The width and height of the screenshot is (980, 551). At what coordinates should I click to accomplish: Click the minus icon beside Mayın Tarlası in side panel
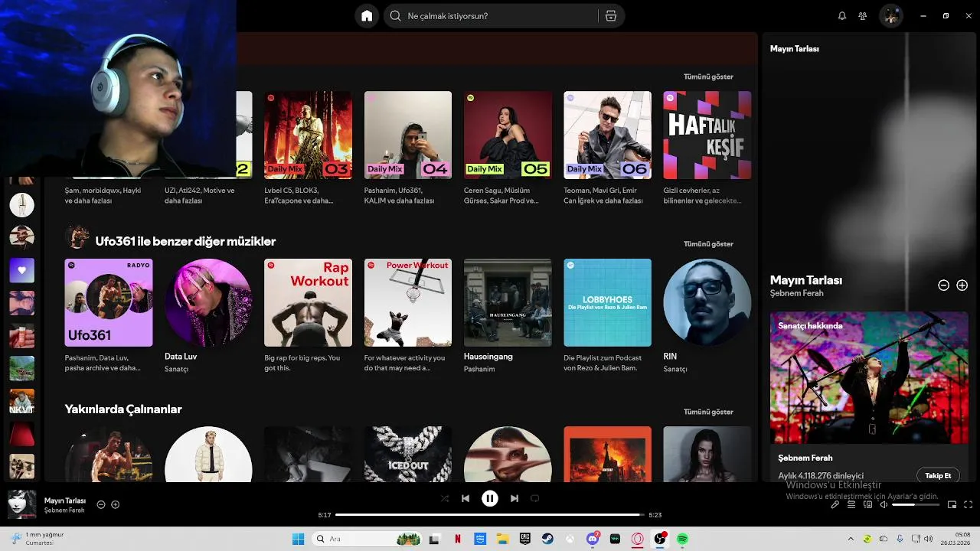(x=944, y=285)
